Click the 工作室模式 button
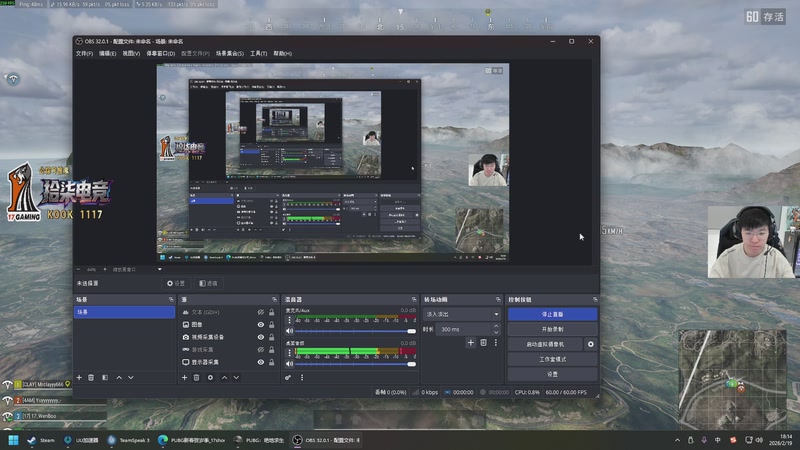The image size is (800, 450). 552,359
